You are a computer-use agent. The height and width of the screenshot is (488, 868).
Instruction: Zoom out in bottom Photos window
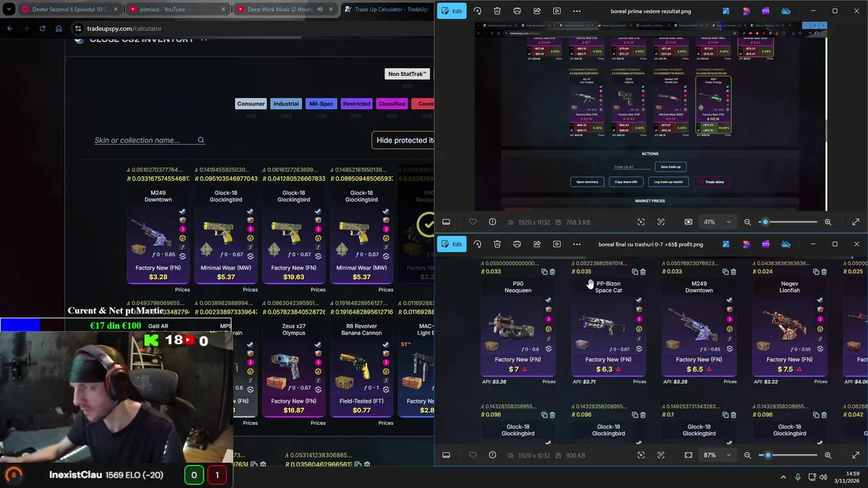747,455
